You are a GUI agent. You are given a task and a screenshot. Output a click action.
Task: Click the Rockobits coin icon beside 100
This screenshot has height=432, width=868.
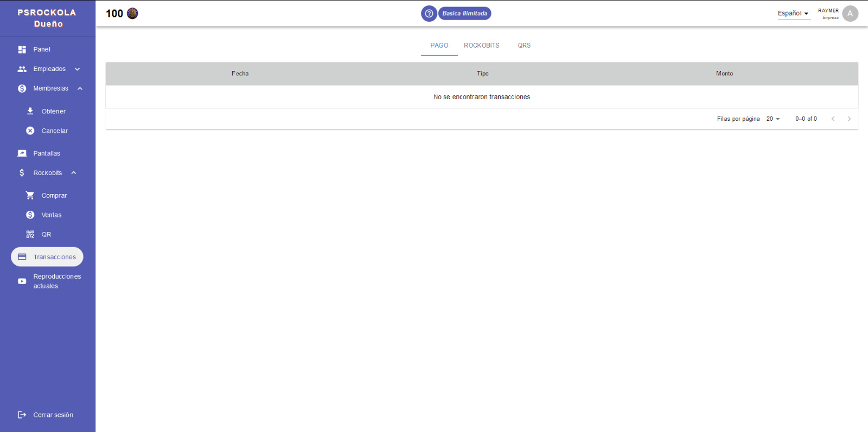132,14
